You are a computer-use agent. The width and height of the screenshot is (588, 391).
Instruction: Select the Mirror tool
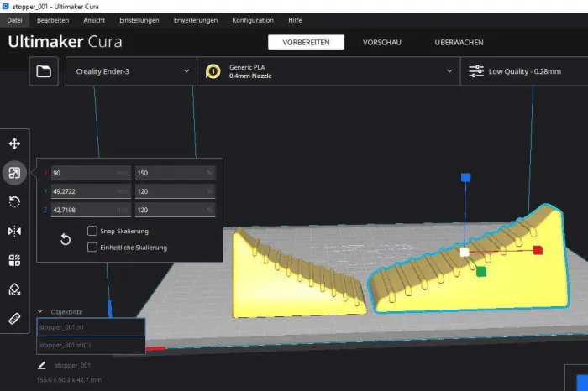(14, 231)
